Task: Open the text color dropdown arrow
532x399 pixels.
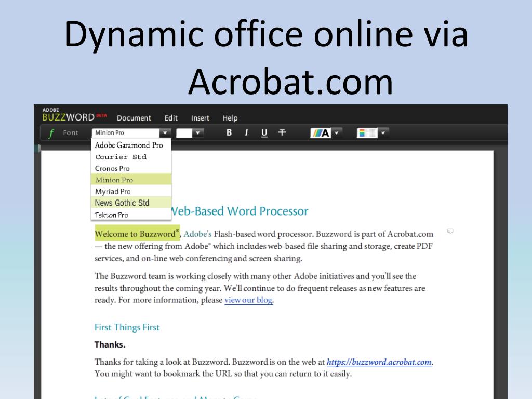Action: (x=337, y=133)
